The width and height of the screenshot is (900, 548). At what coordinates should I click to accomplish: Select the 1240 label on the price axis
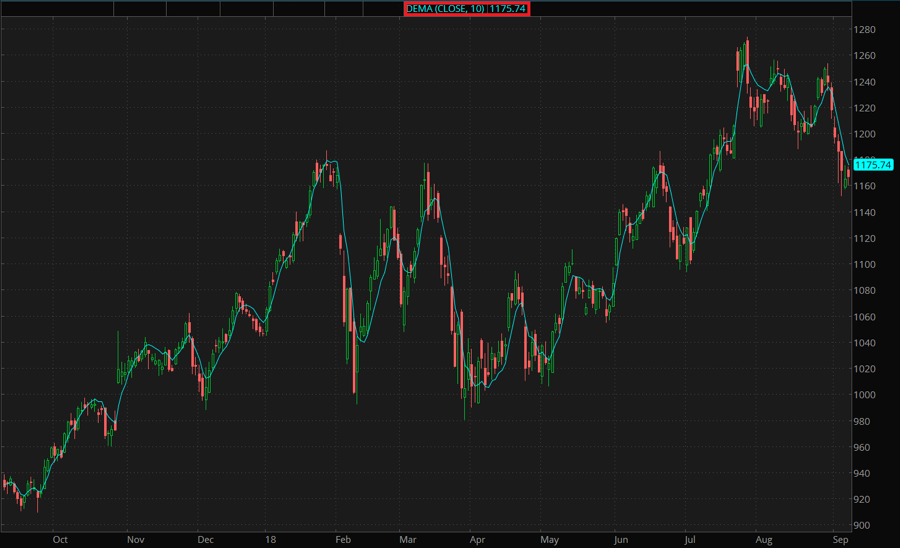864,82
